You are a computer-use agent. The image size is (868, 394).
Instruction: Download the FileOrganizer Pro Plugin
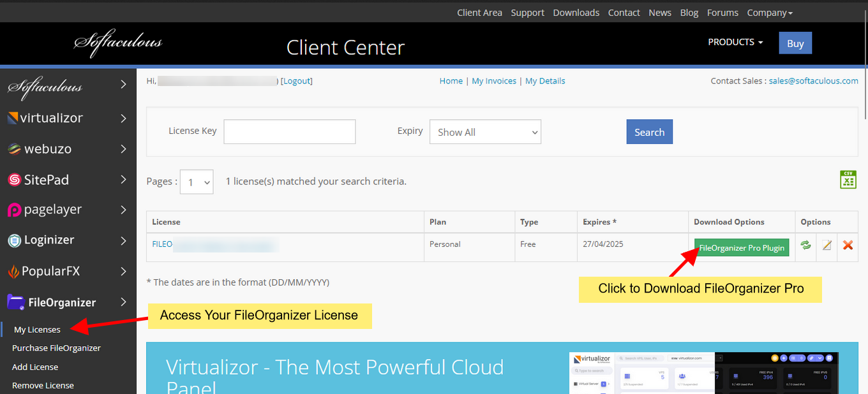click(x=741, y=247)
